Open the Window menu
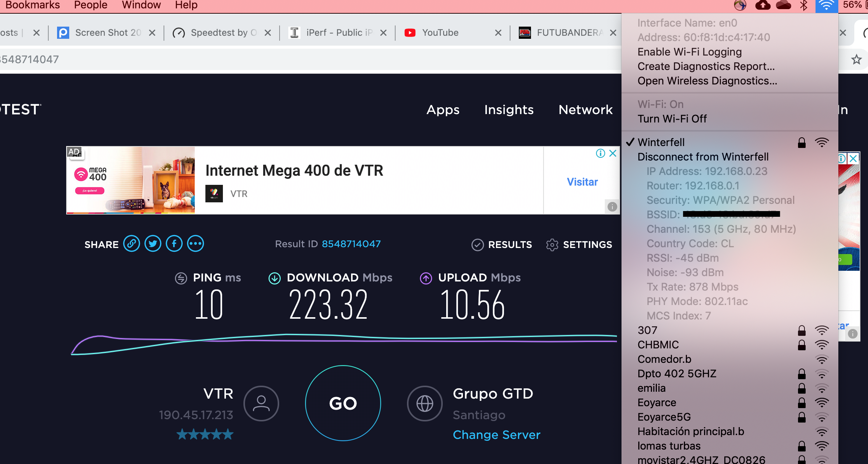868x464 pixels. point(141,5)
